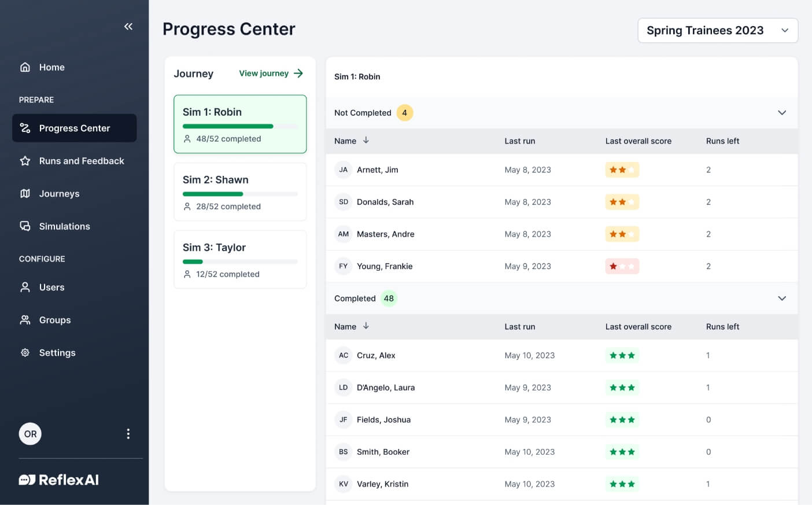Viewport: 812px width, 505px height.
Task: Click the LD avatar for D'Angelo, Laura
Action: click(x=344, y=388)
